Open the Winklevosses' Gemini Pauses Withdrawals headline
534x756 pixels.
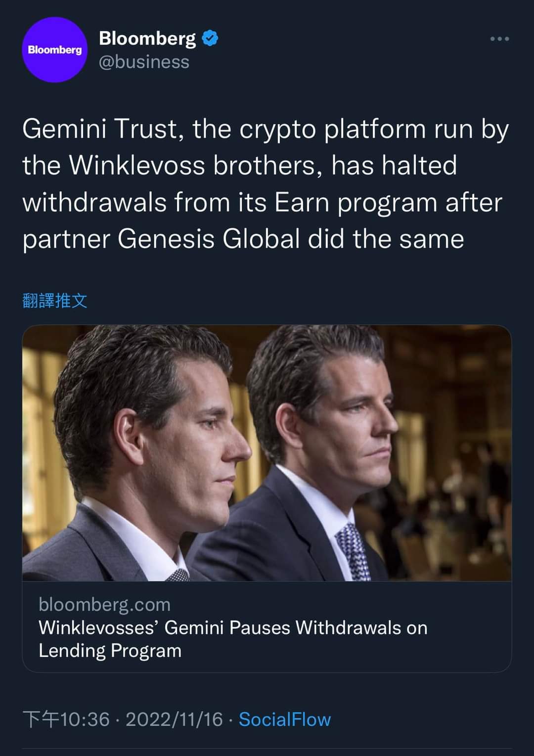[233, 639]
